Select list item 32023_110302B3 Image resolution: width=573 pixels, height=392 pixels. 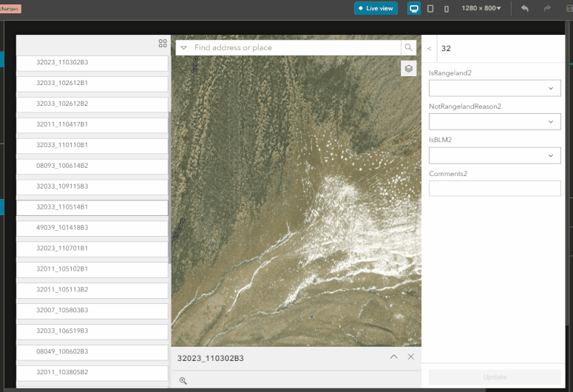[x=92, y=63]
